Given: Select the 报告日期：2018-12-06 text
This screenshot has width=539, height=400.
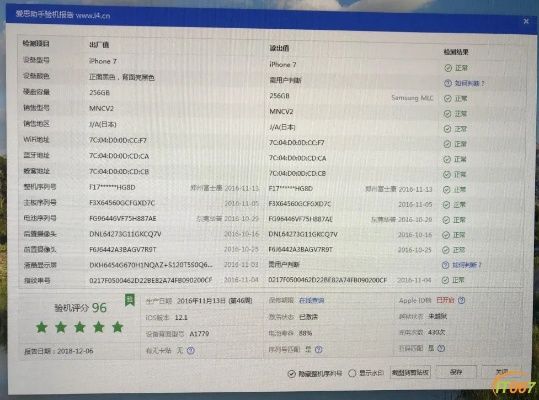Looking at the screenshot, I should click(x=58, y=351).
